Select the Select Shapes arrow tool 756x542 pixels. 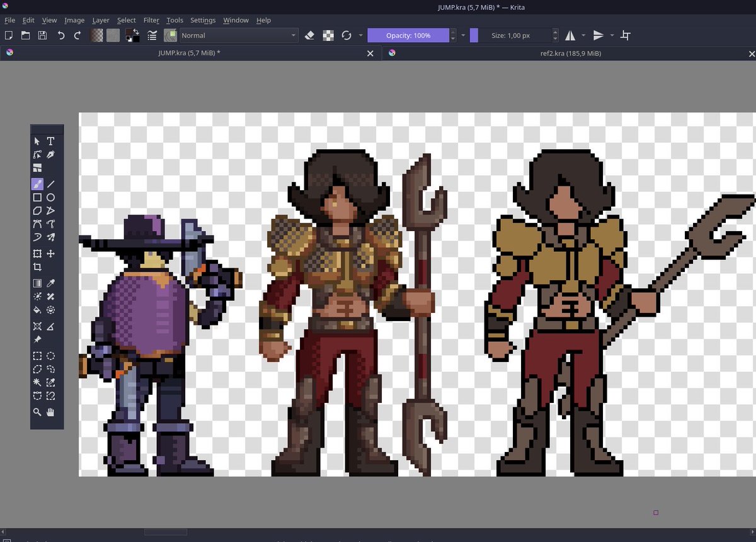pos(37,141)
